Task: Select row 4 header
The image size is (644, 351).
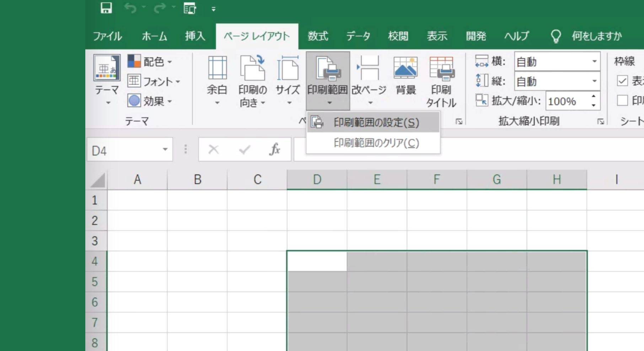Action: [x=96, y=261]
